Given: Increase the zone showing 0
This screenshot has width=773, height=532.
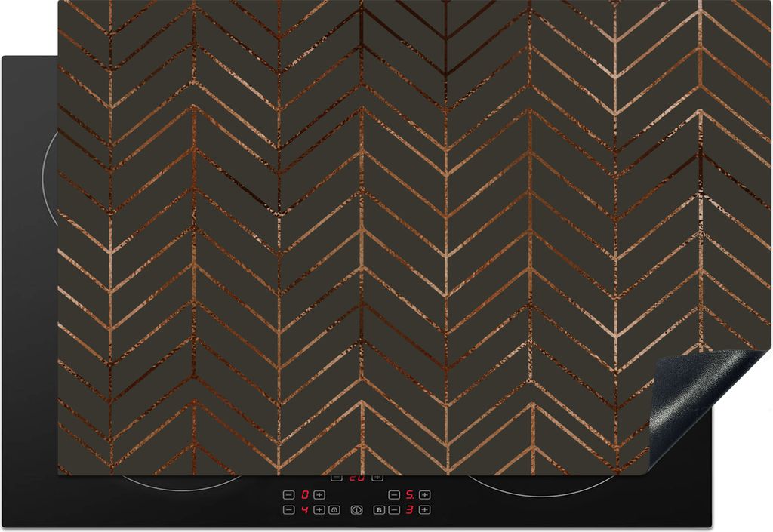Looking at the screenshot, I should pyautogui.click(x=319, y=495).
